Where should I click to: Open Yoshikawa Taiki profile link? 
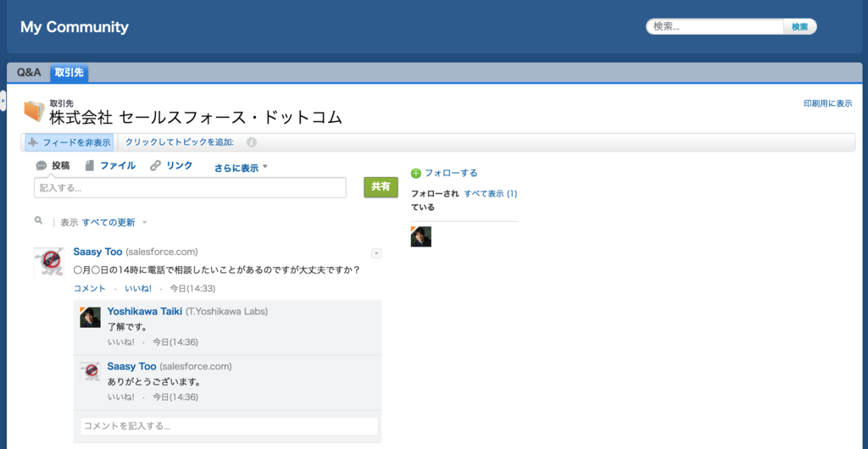coord(145,311)
